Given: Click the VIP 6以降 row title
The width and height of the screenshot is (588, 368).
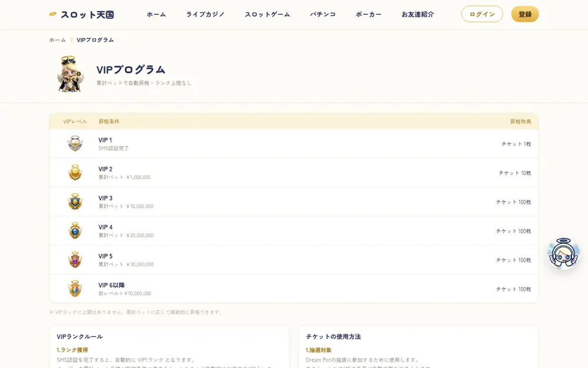Looking at the screenshot, I should 111,285.
